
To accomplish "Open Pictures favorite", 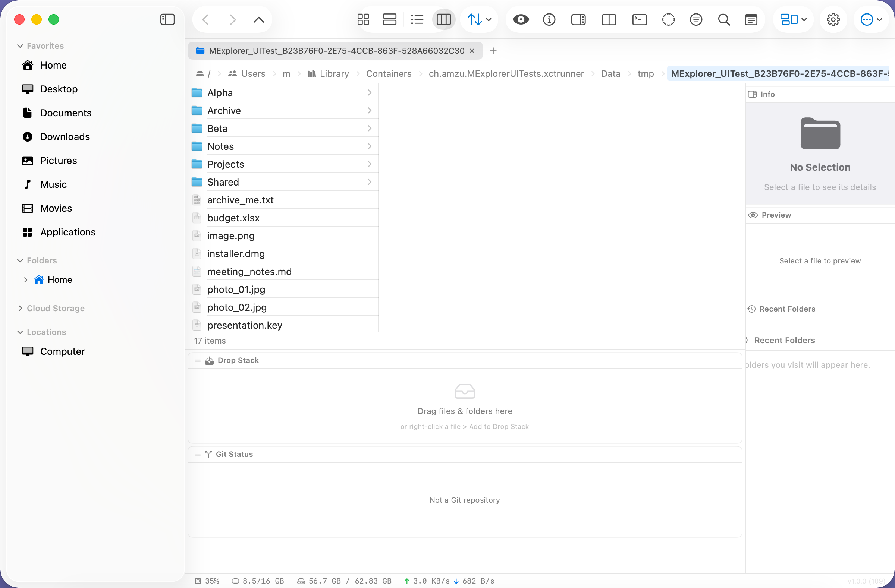I will click(x=58, y=161).
